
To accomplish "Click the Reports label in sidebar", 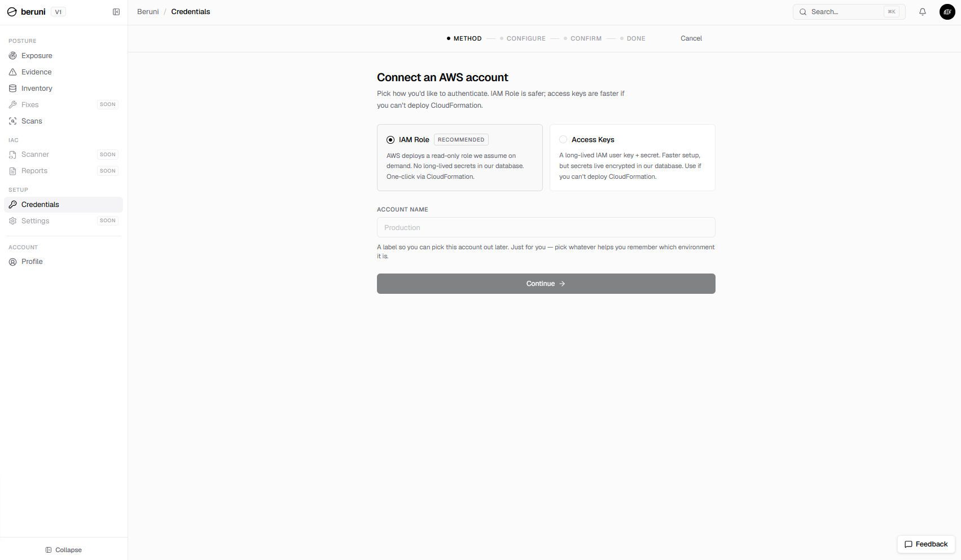I will click(34, 171).
